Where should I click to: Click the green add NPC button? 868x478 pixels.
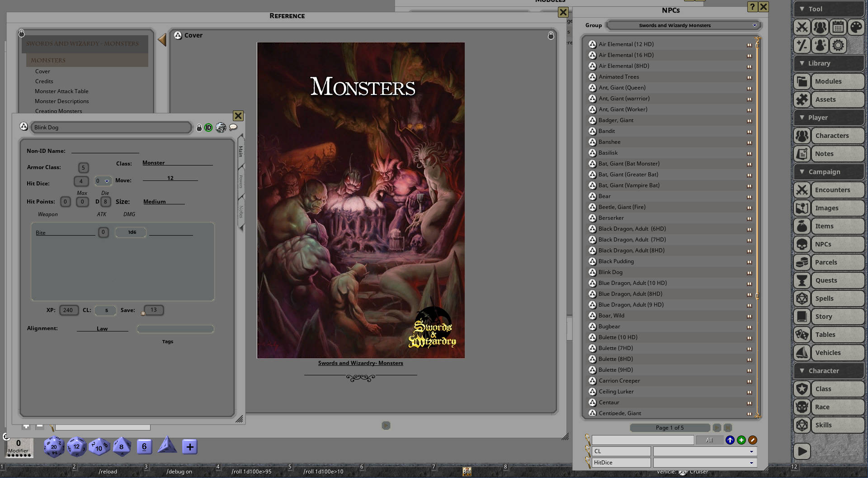coord(741,440)
